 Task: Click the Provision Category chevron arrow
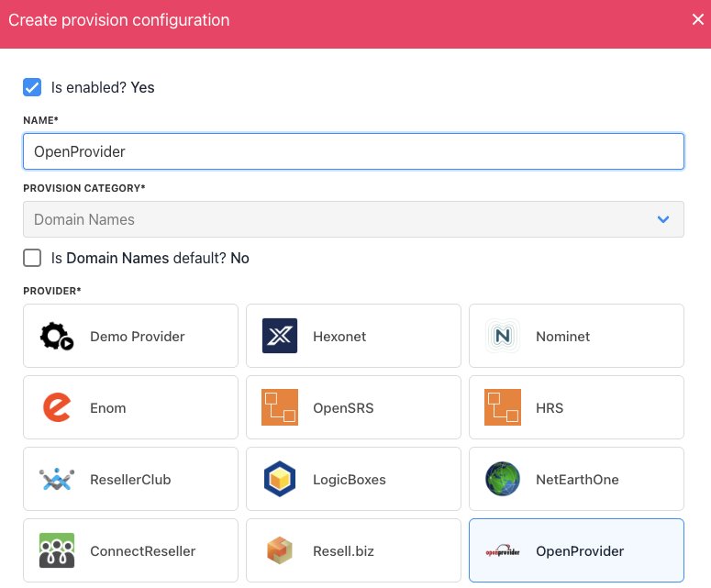[x=663, y=219]
